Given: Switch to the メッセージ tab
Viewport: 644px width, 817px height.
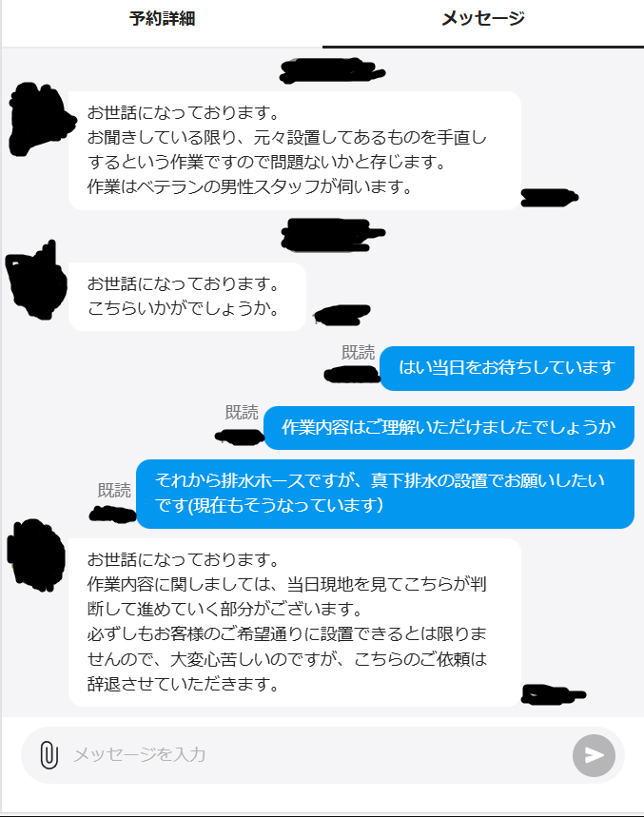Looking at the screenshot, I should (x=483, y=19).
